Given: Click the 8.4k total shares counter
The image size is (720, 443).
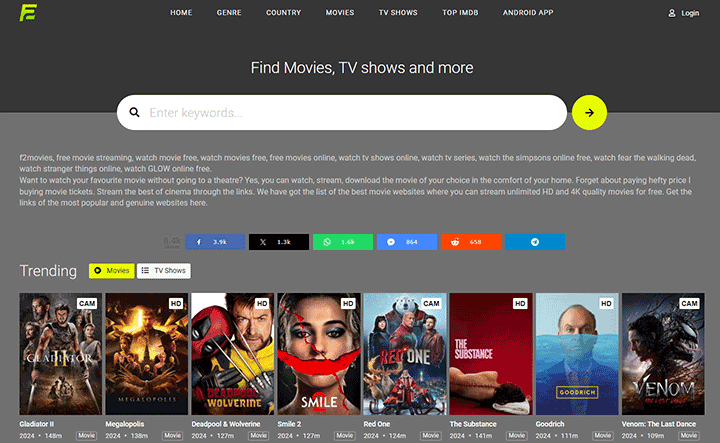Looking at the screenshot, I should pyautogui.click(x=172, y=242).
